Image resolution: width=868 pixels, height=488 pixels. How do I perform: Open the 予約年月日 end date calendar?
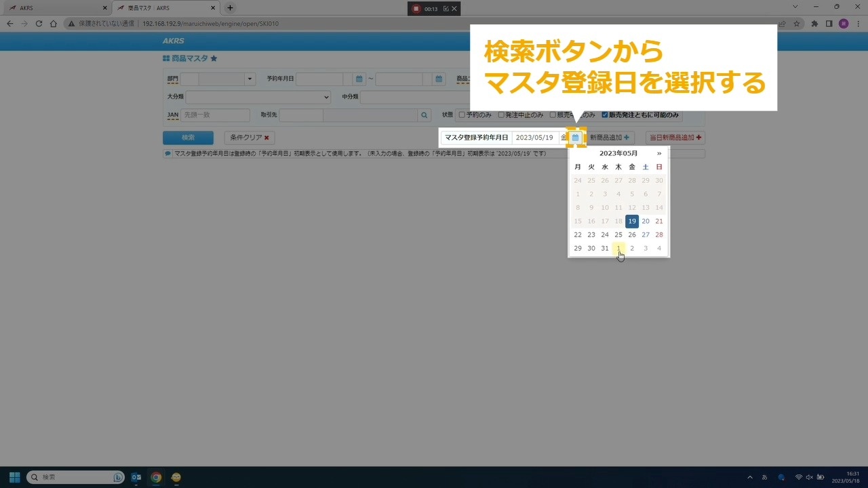[x=439, y=79]
